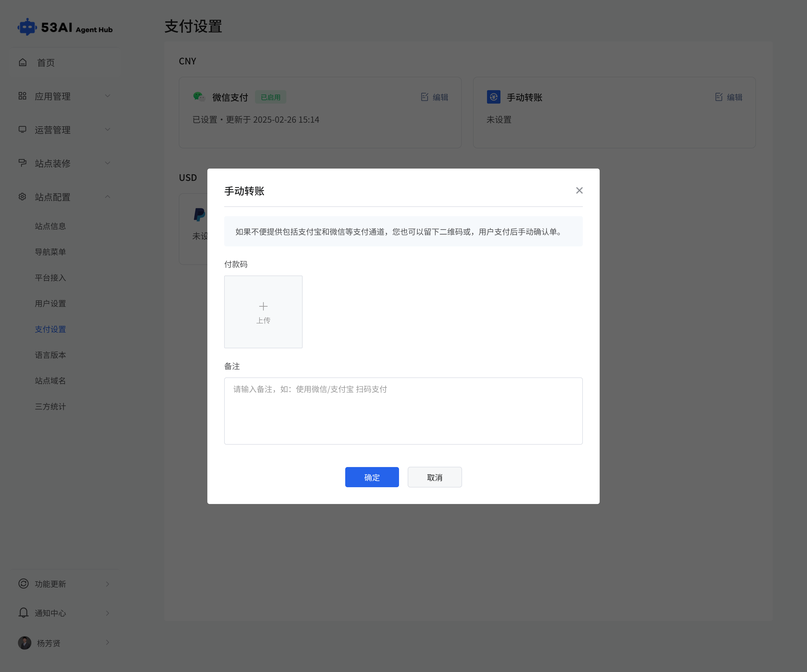Viewport: 807px width, 672px height.
Task: Click the edit pencil icon for 手动转账 card
Action: 719,97
